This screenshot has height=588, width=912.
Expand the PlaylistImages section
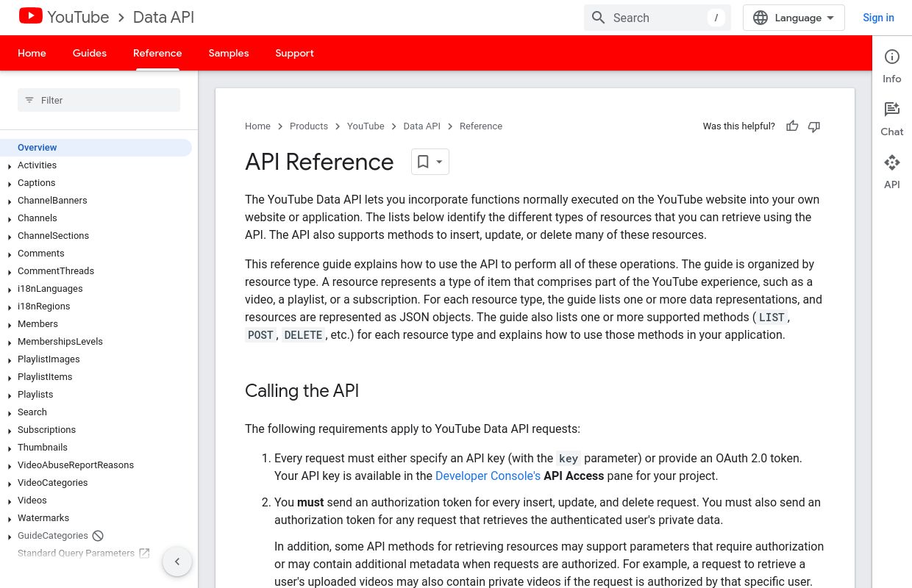click(10, 360)
